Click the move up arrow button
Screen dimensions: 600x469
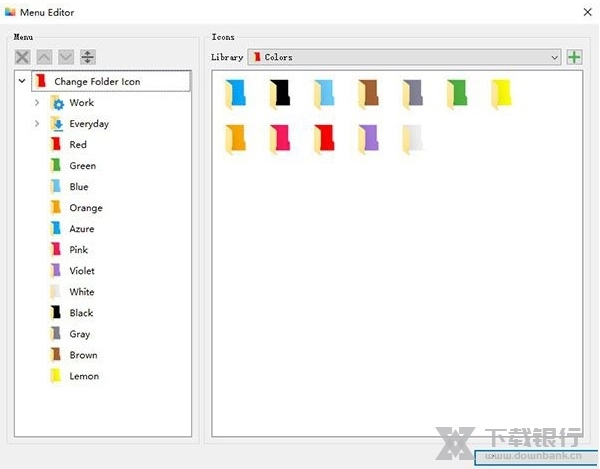click(x=44, y=58)
